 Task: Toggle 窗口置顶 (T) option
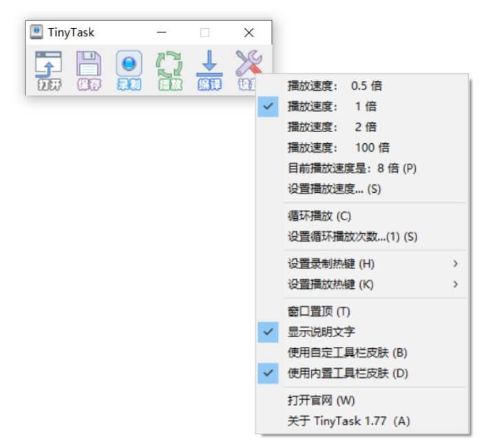(362, 312)
